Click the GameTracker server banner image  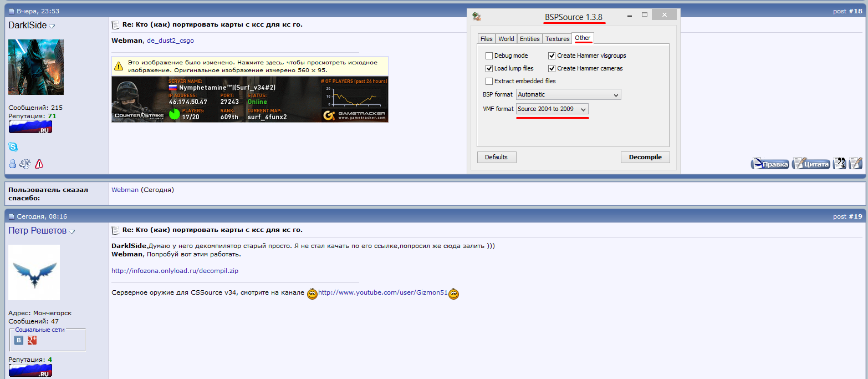coord(249,99)
